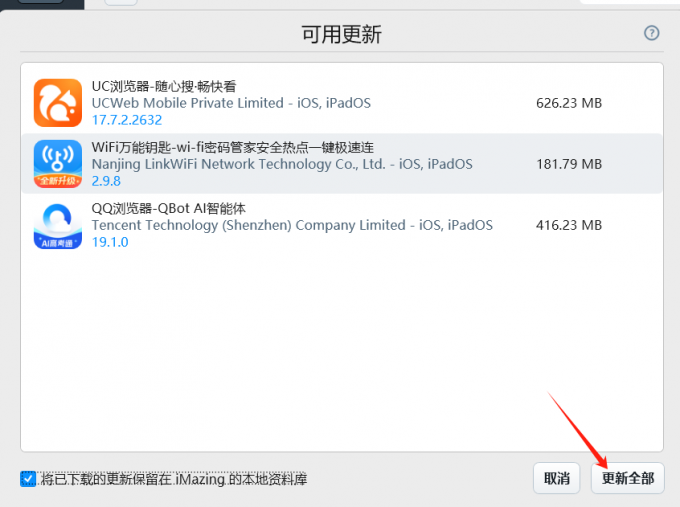Click the 181.79 MB size value
Image resolution: width=680 pixels, height=507 pixels.
tap(569, 164)
